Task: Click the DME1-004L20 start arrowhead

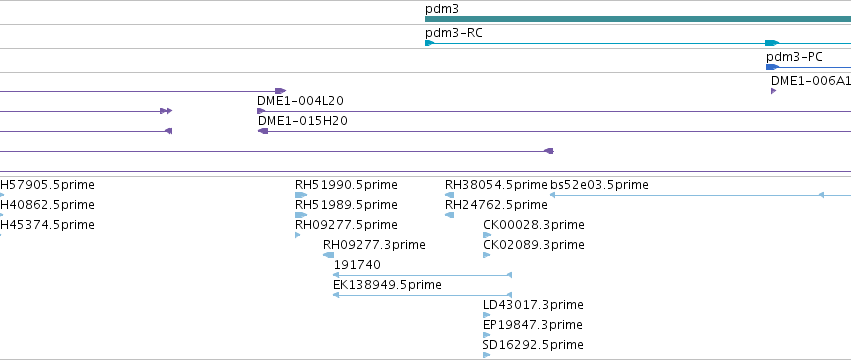Action: tap(261, 111)
